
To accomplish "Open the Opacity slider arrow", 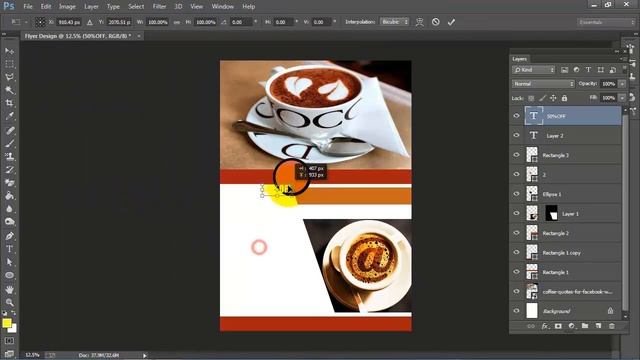I will point(622,84).
